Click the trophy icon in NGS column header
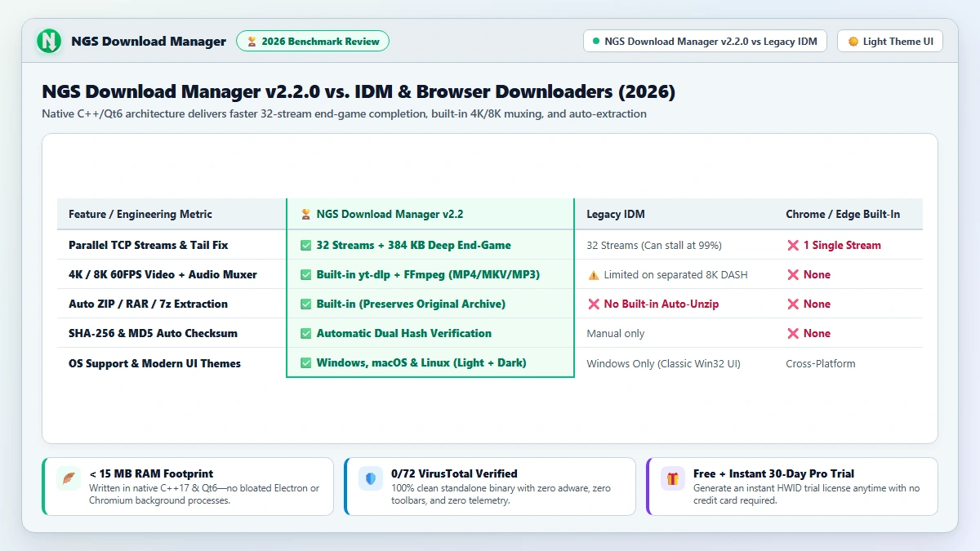This screenshot has height=551, width=980. click(x=305, y=214)
